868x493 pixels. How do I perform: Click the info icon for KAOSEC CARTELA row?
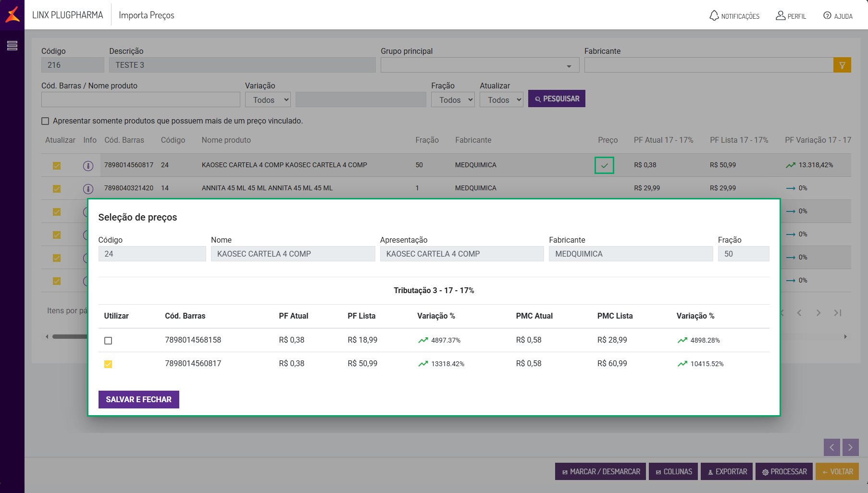88,165
